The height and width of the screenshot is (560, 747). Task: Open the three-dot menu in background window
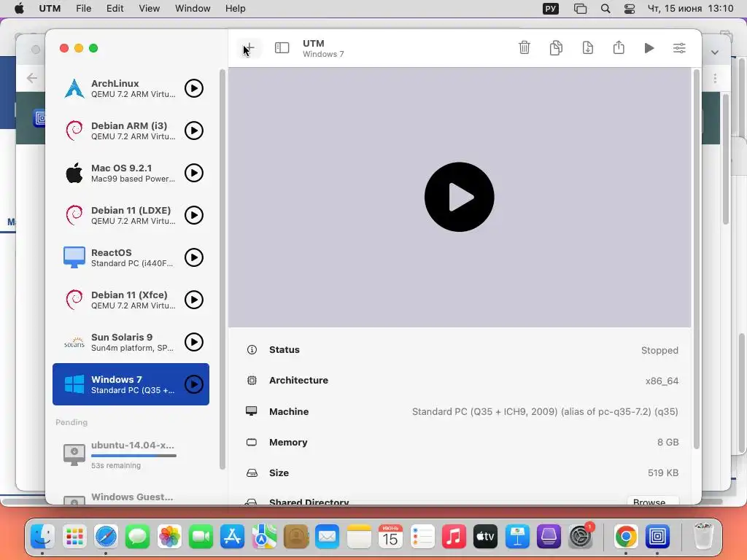click(x=715, y=78)
